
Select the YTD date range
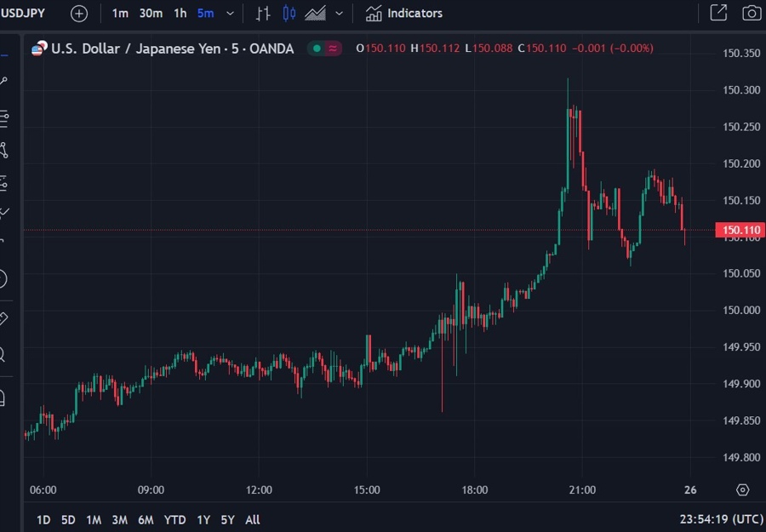coord(174,519)
